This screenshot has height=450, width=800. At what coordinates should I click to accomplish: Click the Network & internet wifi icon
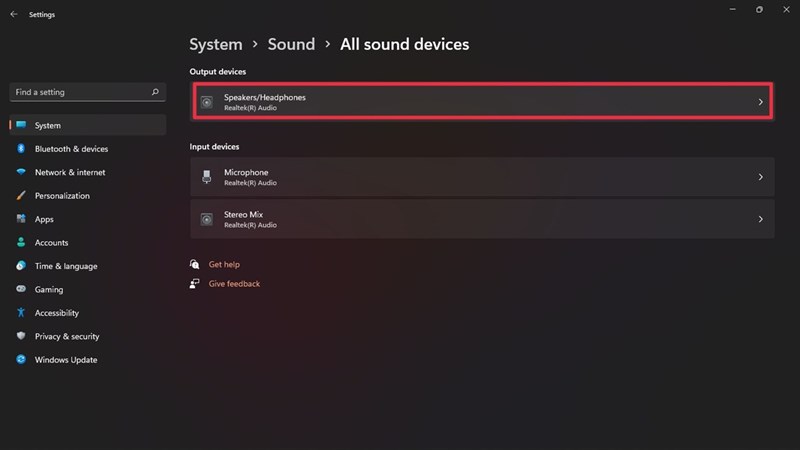click(20, 172)
